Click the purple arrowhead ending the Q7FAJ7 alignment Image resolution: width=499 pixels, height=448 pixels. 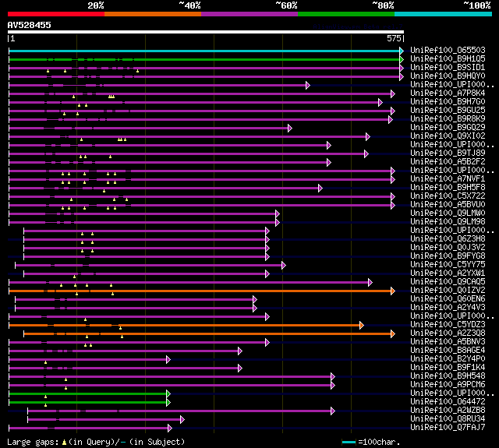point(170,429)
